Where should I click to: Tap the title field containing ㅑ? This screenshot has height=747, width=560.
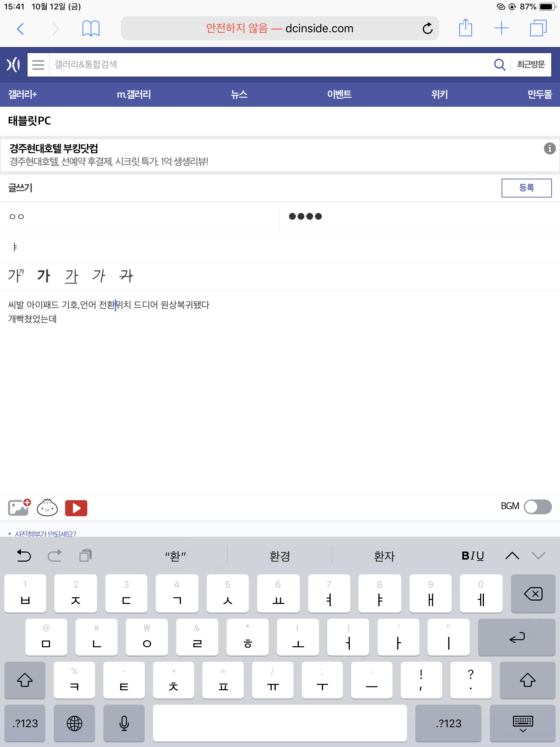(280, 247)
